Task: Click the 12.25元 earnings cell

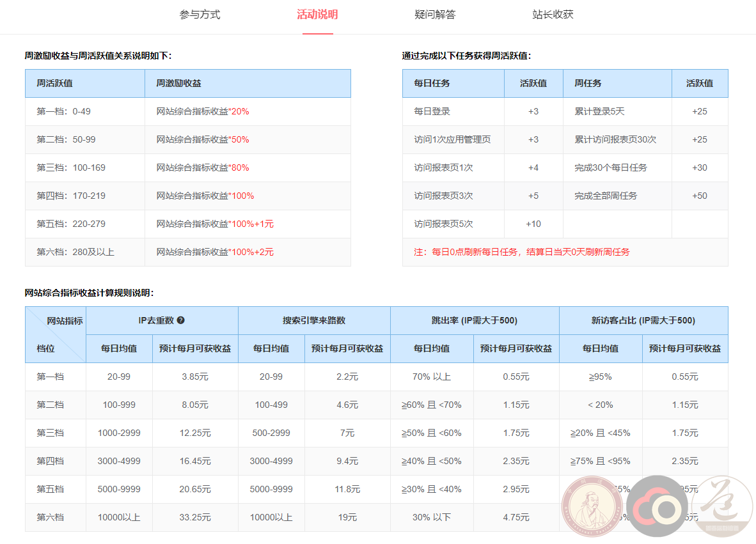Action: click(195, 433)
